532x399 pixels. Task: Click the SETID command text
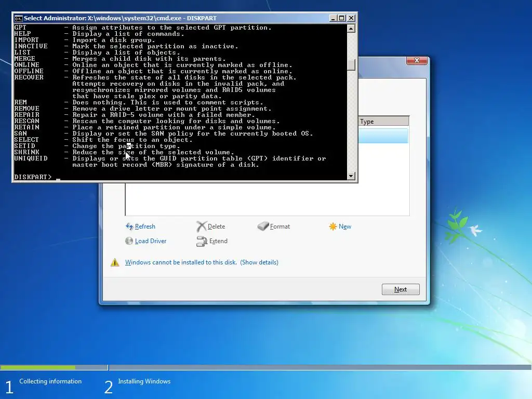[24, 146]
